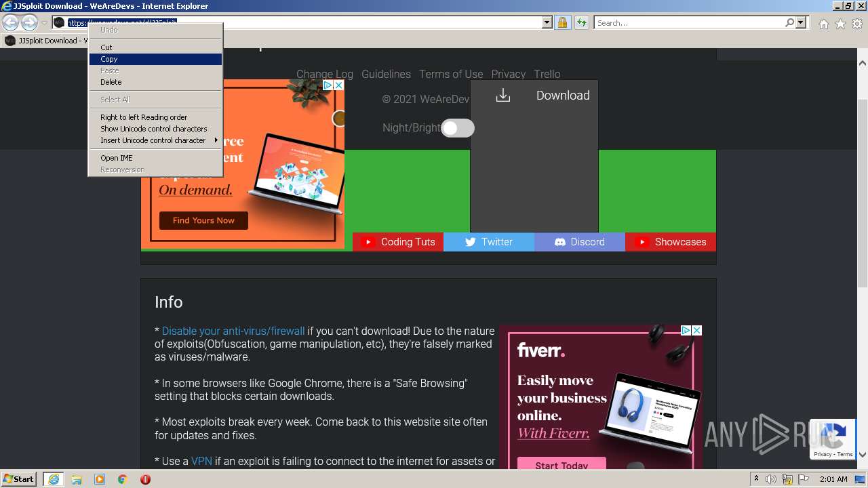This screenshot has height=488, width=868.
Task: Select Right to left Reading order
Action: tap(155, 117)
